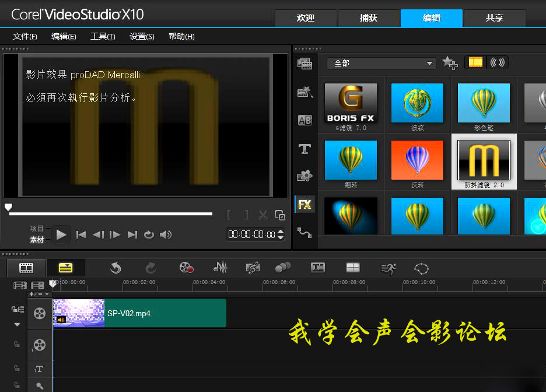Open the 设置(S) menu
546x392 pixels.
coord(142,36)
